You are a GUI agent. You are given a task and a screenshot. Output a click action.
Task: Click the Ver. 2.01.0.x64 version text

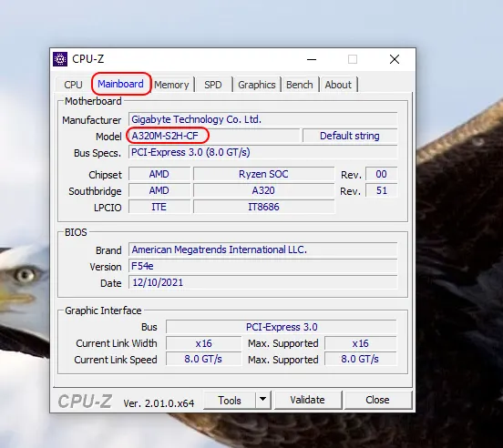point(159,402)
